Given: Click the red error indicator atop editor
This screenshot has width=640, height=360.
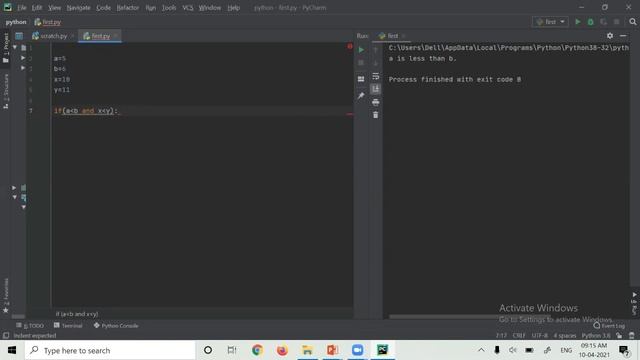Looking at the screenshot, I should point(350,47).
